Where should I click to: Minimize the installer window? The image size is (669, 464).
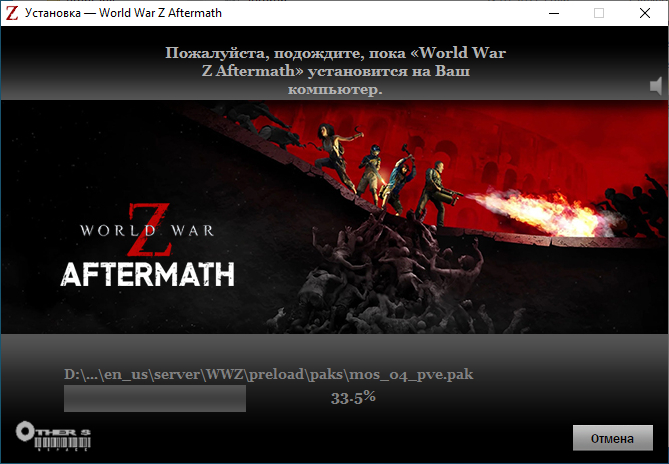pos(554,13)
